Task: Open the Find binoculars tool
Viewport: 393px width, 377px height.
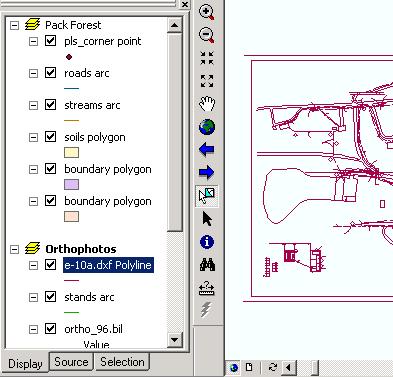Action: [x=207, y=265]
